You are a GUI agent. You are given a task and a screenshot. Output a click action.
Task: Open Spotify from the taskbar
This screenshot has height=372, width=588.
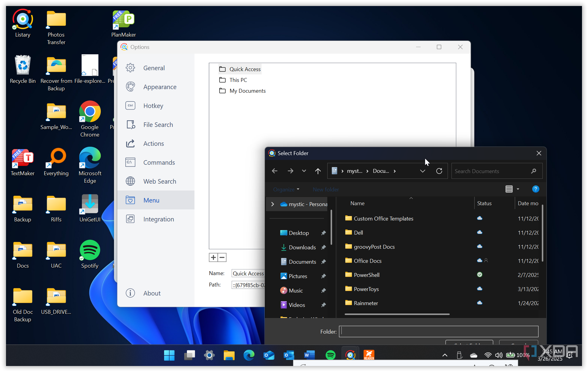click(x=330, y=355)
